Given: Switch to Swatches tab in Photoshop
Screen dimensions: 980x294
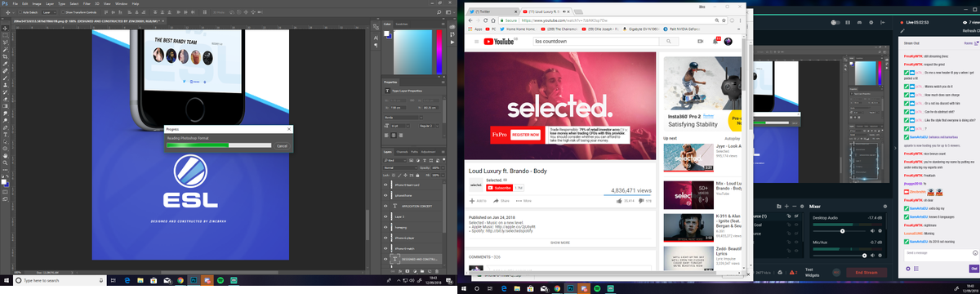Looking at the screenshot, I should pos(403,24).
